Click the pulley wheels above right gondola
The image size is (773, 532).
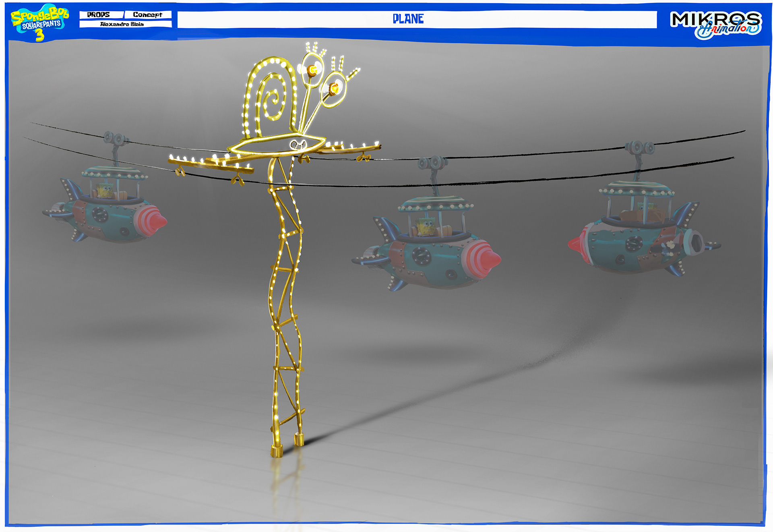tap(640, 148)
